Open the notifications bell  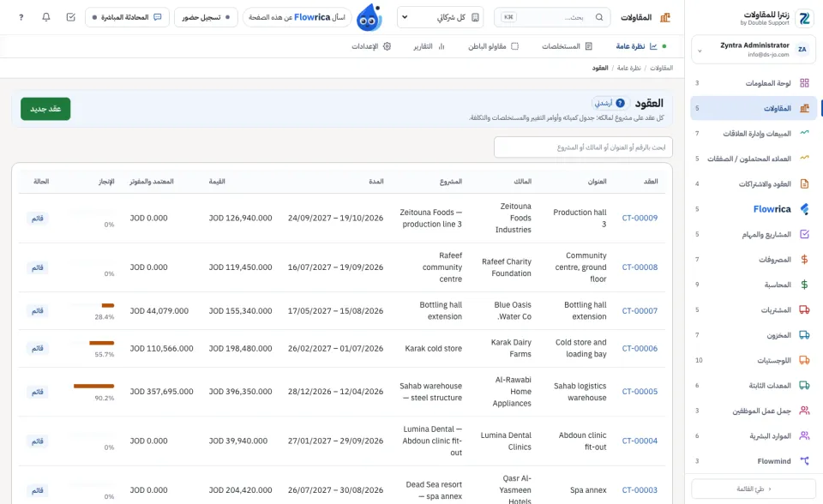[46, 17]
